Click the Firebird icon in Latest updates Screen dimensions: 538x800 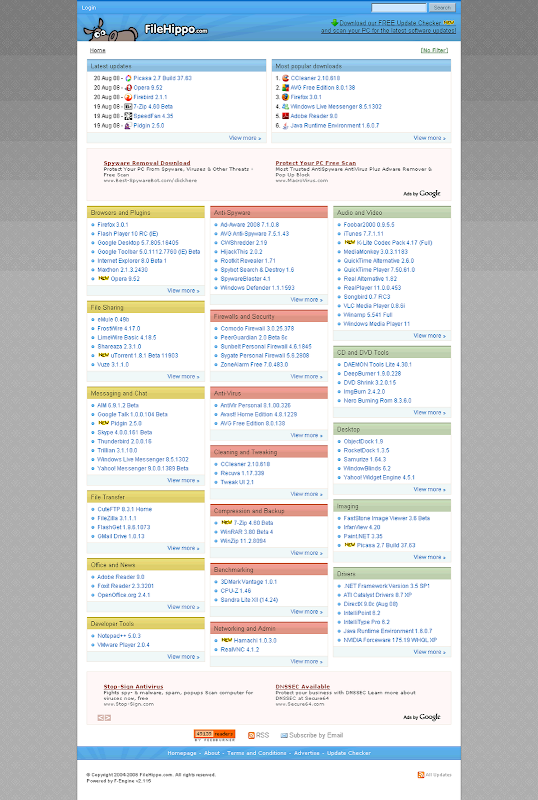[x=128, y=97]
